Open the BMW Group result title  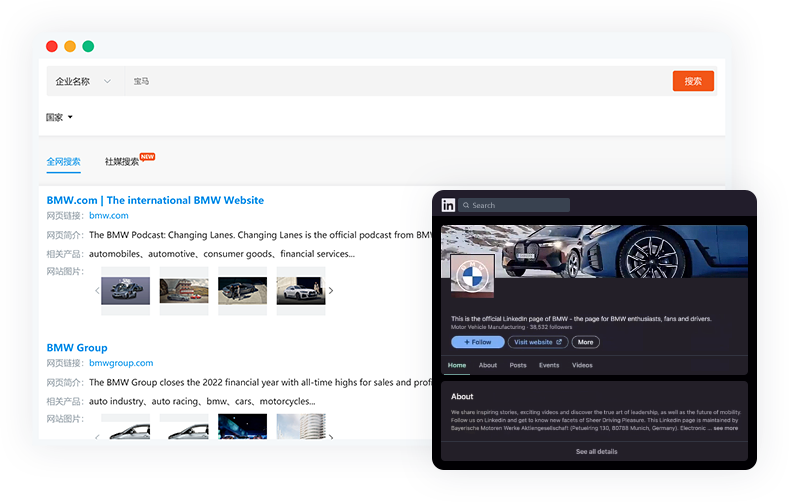77,348
